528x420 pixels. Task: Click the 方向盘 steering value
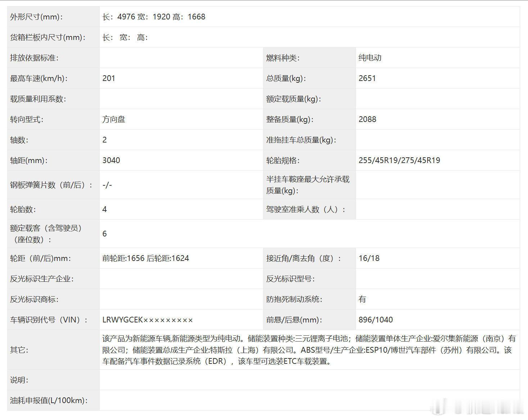tap(114, 119)
